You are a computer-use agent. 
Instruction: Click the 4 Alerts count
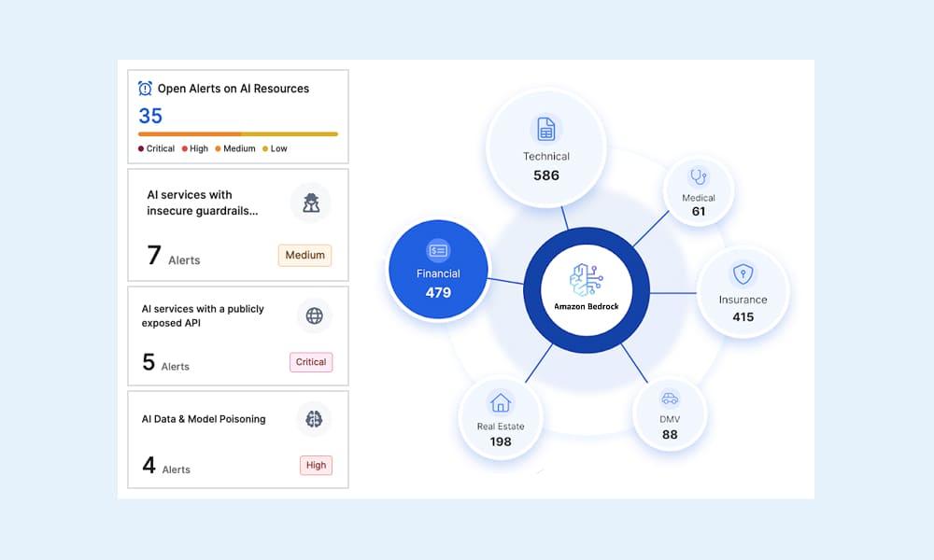point(166,466)
